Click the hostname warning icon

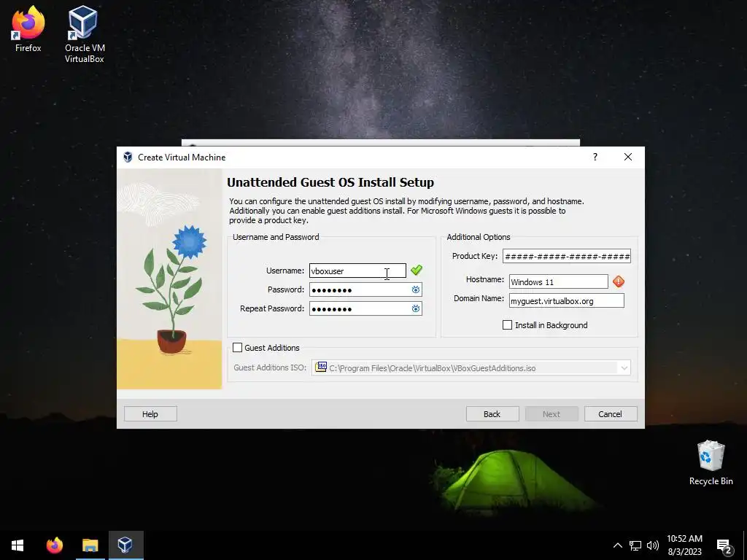click(619, 281)
